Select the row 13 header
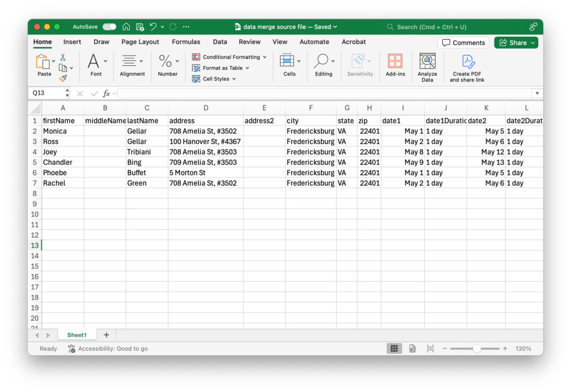The image size is (571, 392). 35,245
